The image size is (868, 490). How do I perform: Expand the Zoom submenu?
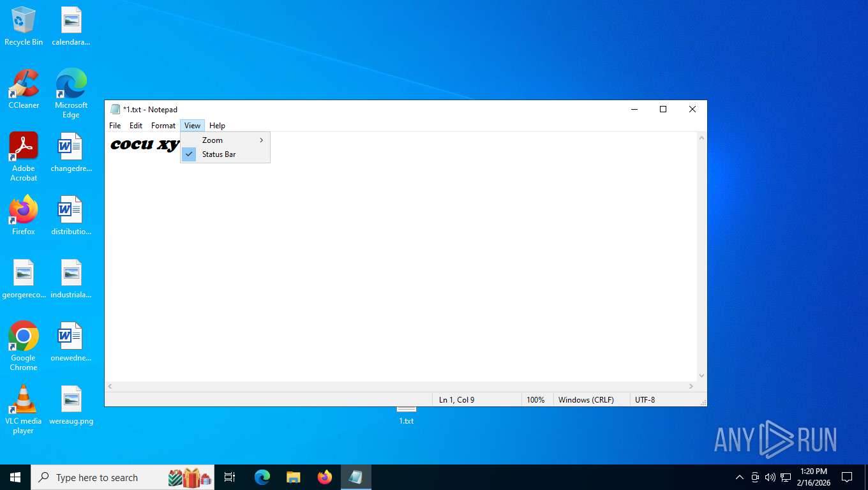pos(225,140)
